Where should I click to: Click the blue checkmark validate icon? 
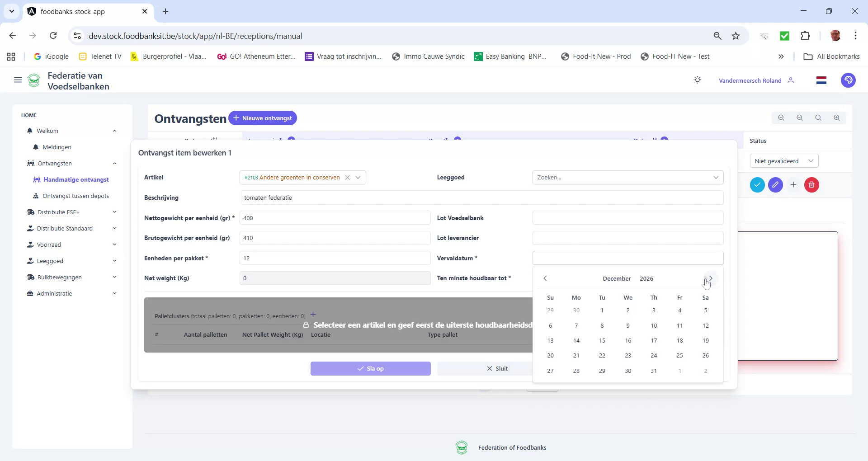tap(758, 185)
